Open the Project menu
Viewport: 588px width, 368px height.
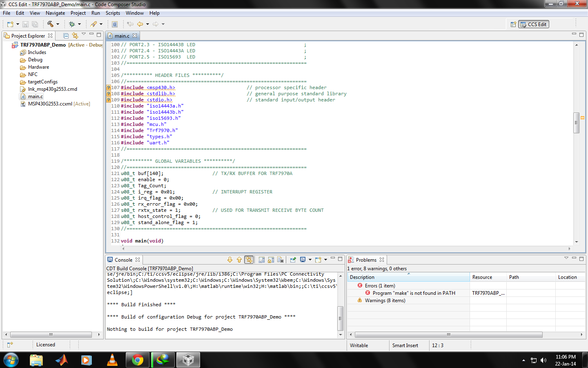[78, 13]
